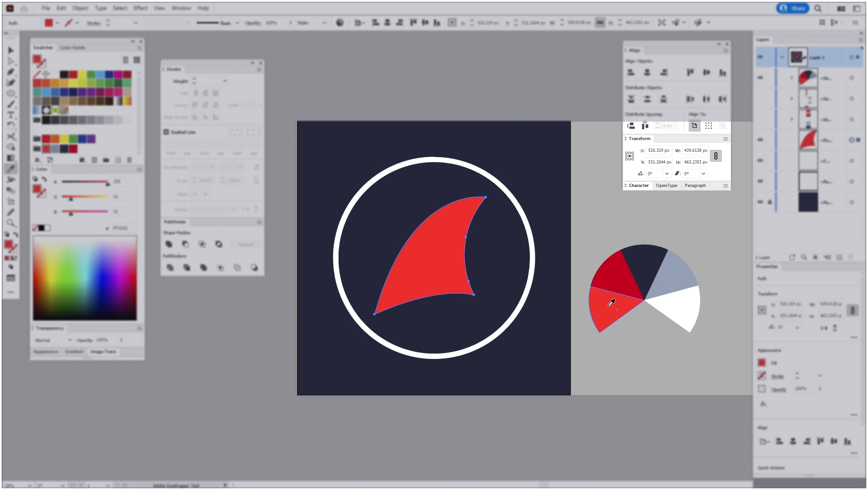The image size is (868, 490).
Task: Open the New Swatch icon in Swatches panel
Action: [x=118, y=160]
